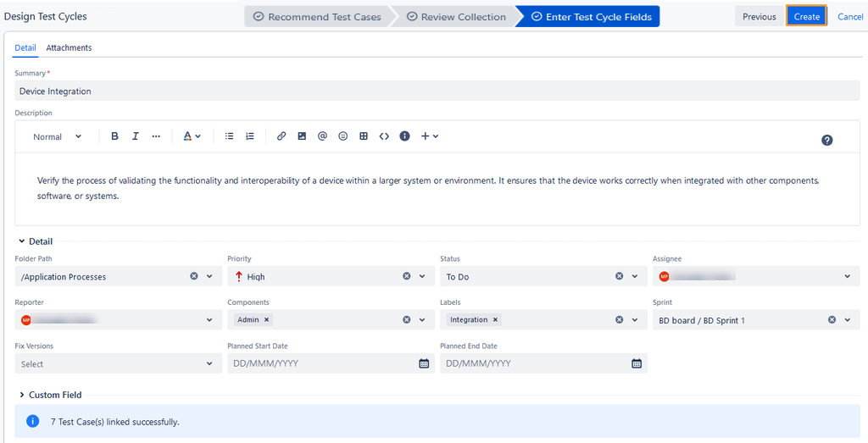Image resolution: width=868 pixels, height=443 pixels.
Task: Open the Normal text style dropdown
Action: (x=58, y=136)
